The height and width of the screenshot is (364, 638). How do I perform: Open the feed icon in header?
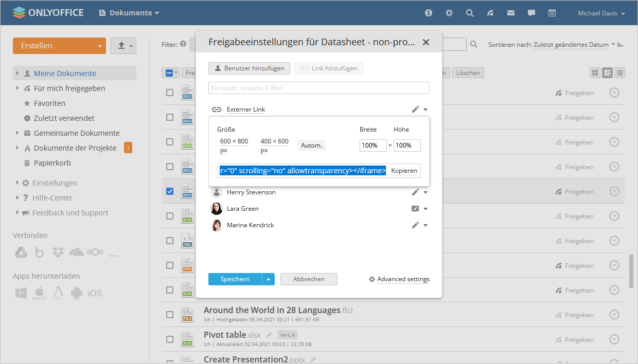[x=490, y=13]
